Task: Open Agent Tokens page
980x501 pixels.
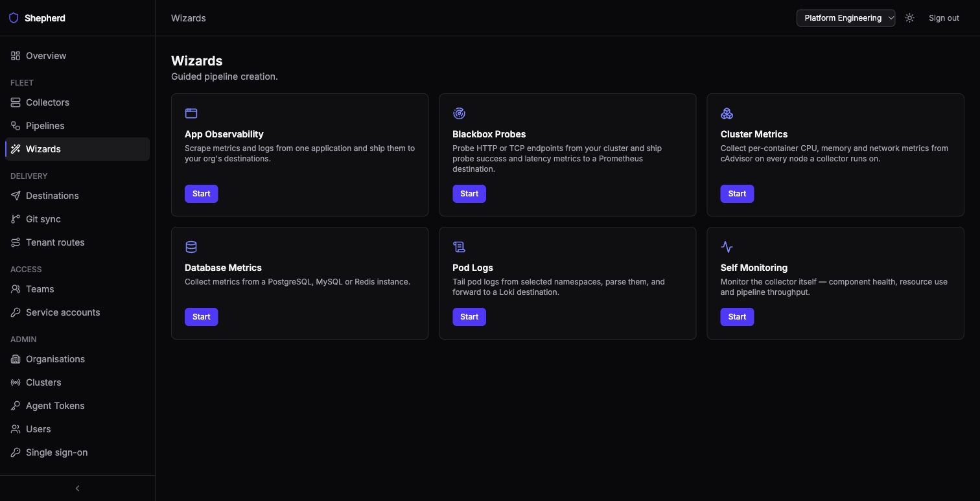Action: 77,406
